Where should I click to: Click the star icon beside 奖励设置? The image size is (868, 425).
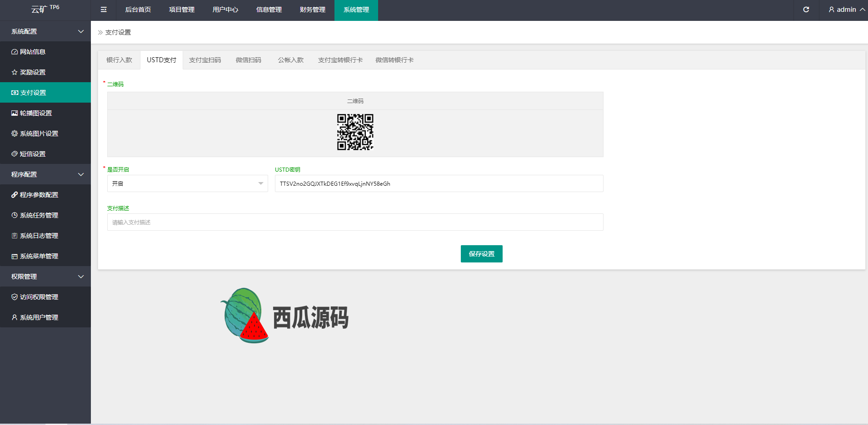[15, 72]
